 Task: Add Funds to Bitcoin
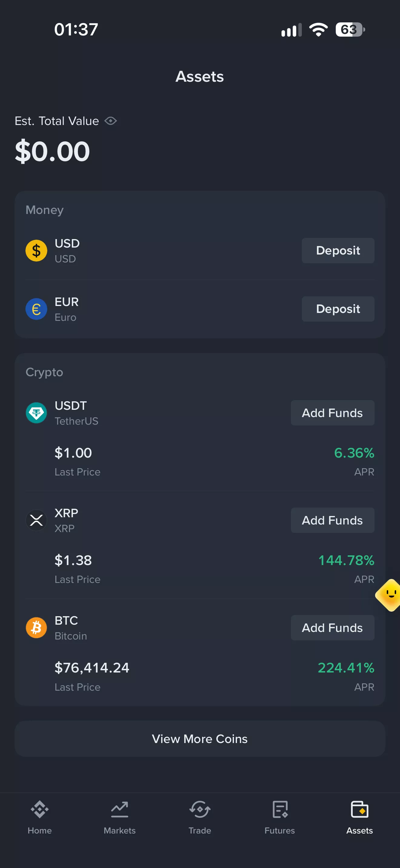coord(332,628)
